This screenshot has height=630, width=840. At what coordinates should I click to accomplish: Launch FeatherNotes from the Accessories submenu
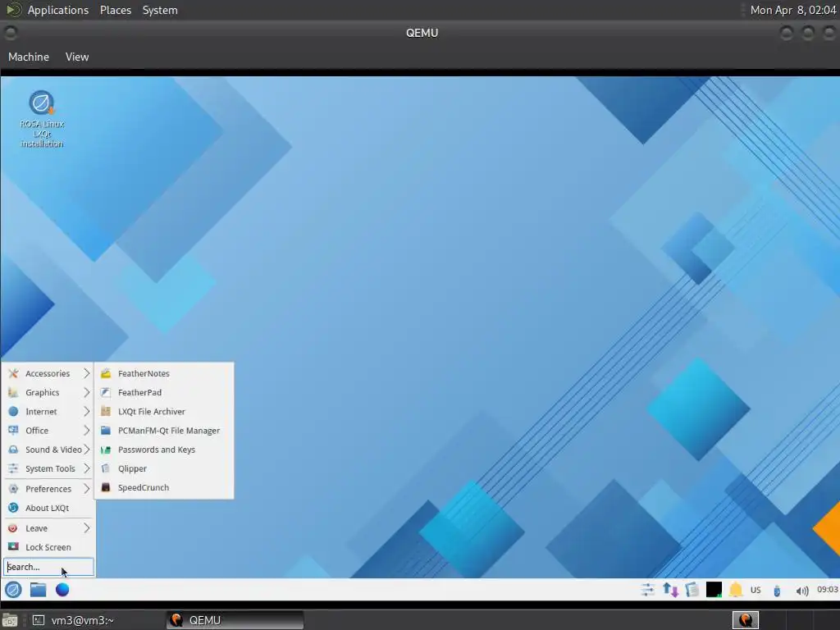coord(164,373)
